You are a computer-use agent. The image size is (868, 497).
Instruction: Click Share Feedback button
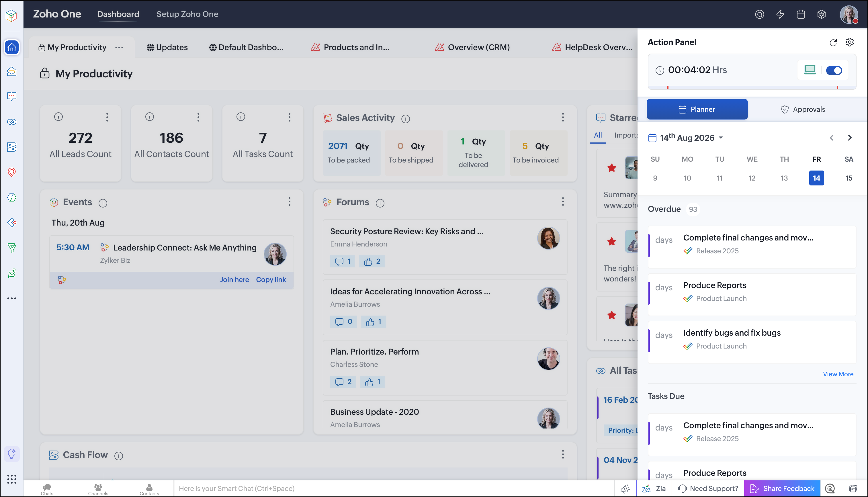click(782, 488)
